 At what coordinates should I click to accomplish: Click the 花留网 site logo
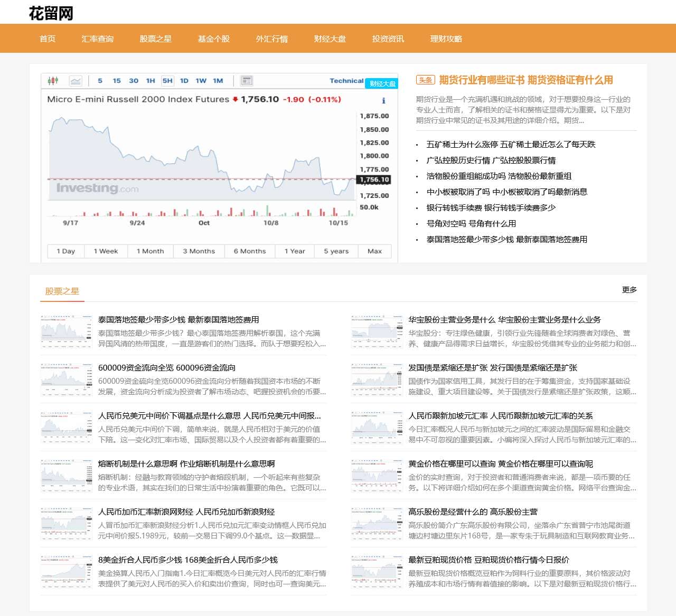coord(51,13)
